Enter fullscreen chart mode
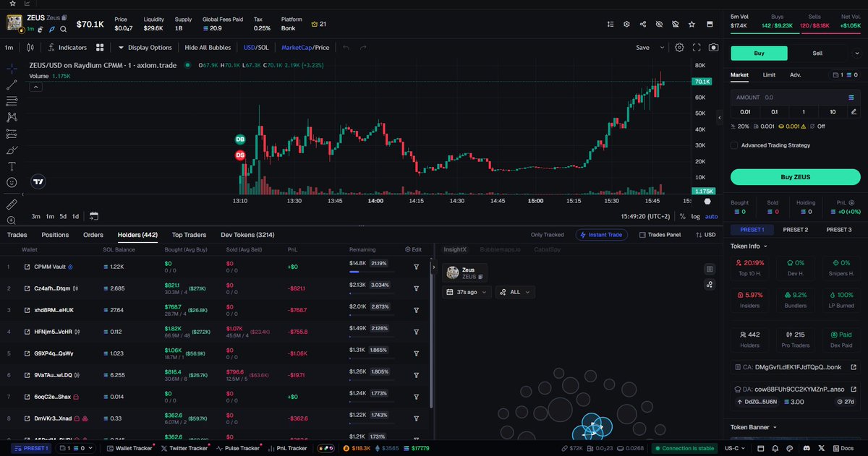This screenshot has height=456, width=868. pyautogui.click(x=697, y=48)
